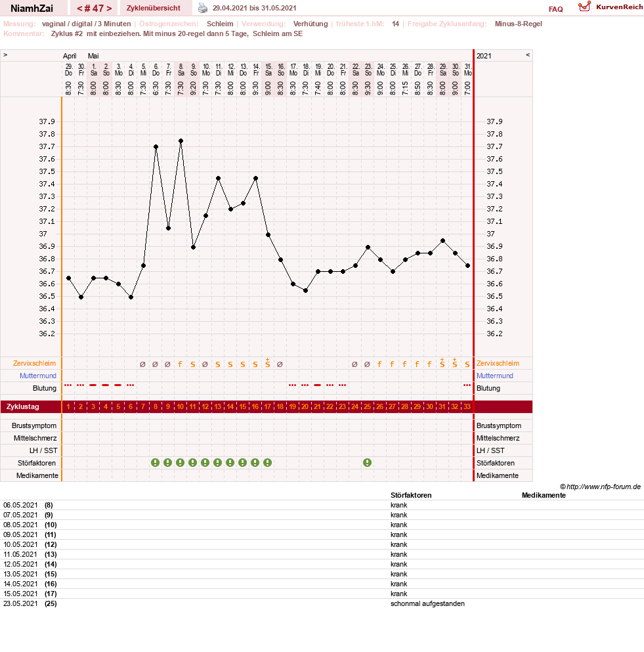
Task: Open the Zyklenübersicht tab
Action: coord(154,8)
